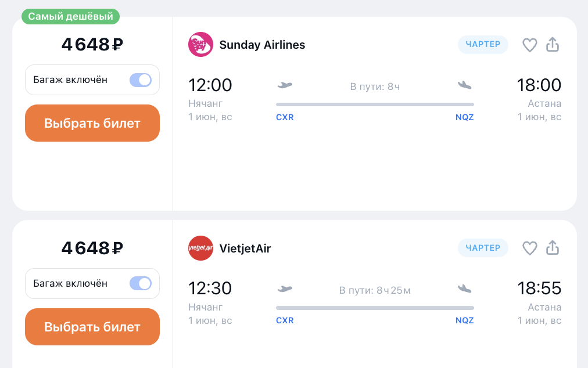The image size is (588, 368).
Task: Toggle baggage included on VietjetAir ticket
Action: point(141,283)
